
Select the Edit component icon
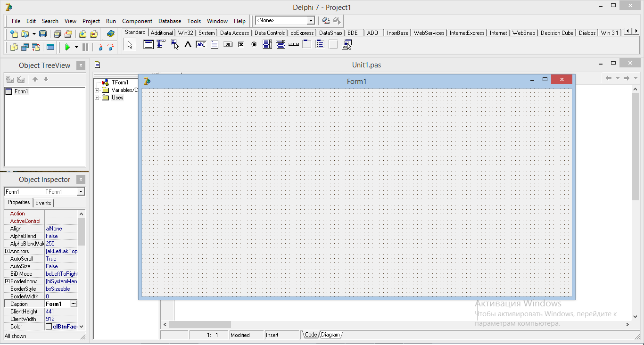click(201, 45)
